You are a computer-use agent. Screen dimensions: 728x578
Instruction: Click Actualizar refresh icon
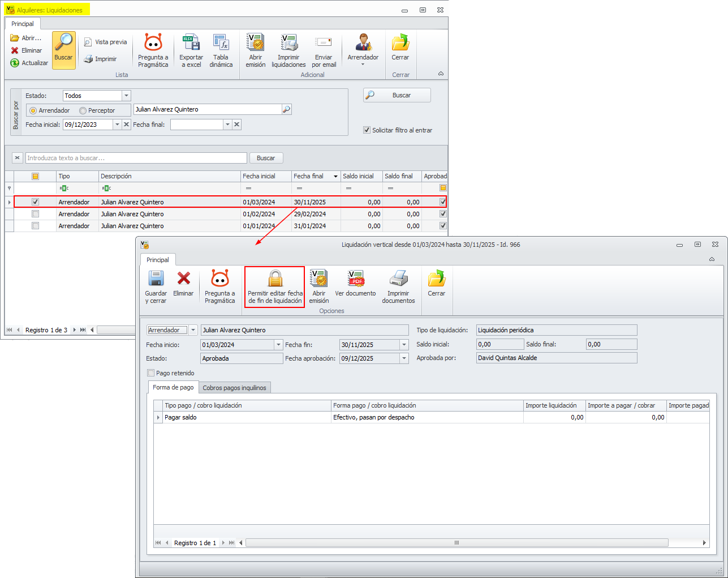point(15,63)
